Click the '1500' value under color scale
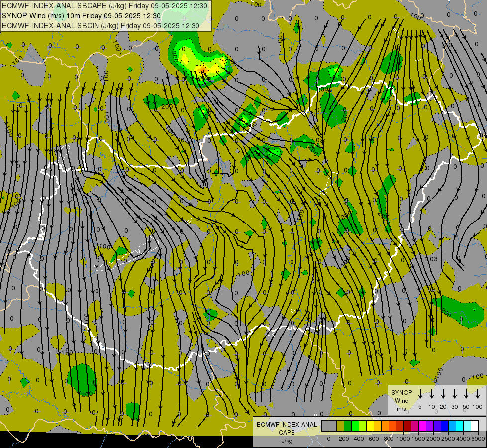Screen dimensions: 487x448 [418, 439]
